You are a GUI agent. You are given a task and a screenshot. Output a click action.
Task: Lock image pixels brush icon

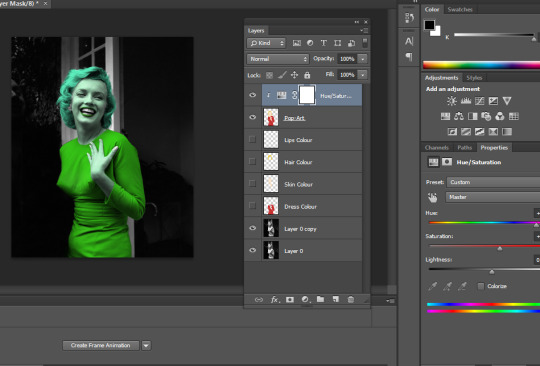(282, 75)
